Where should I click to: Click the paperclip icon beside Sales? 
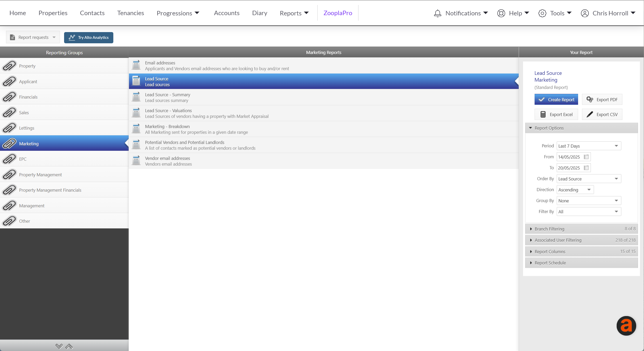tap(9, 112)
